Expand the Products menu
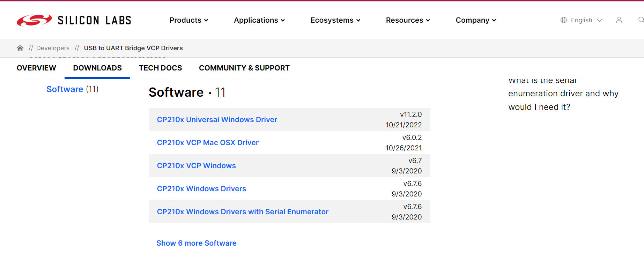Screen dimensions: 644x276 (189, 20)
